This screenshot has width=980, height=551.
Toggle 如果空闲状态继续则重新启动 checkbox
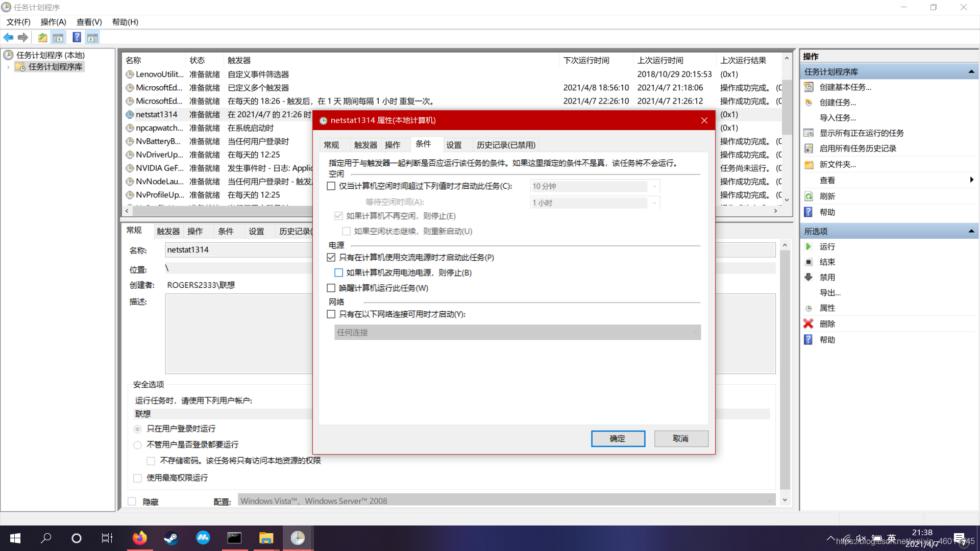[346, 232]
